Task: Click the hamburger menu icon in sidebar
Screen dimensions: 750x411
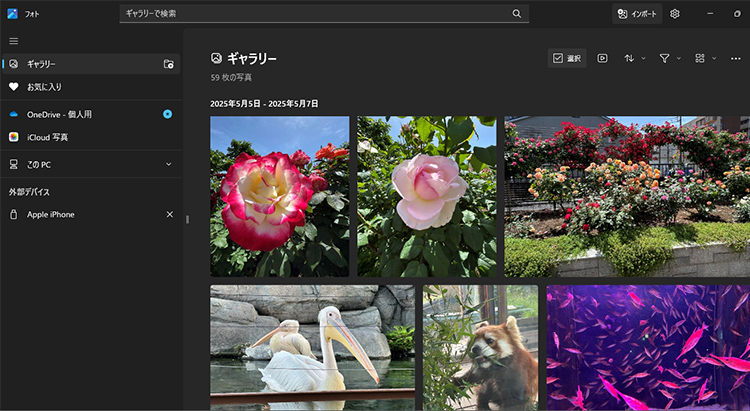Action: tap(13, 41)
